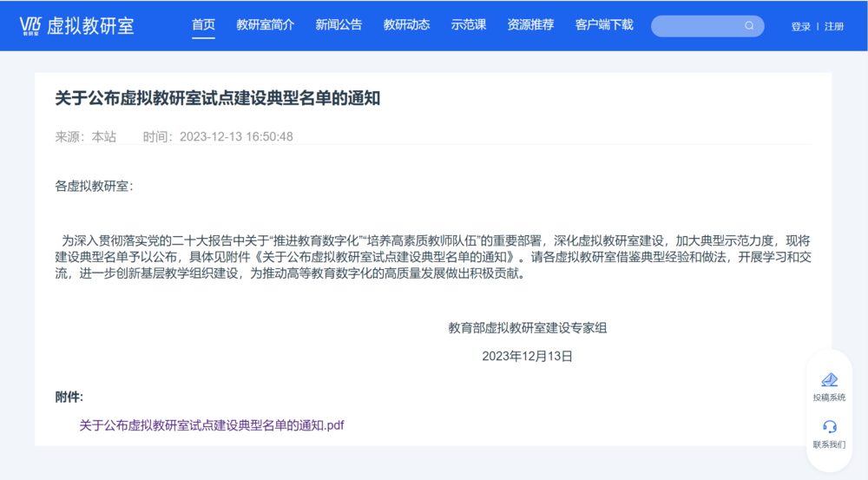The image size is (868, 480).
Task: Click the 投稿系统 text label
Action: click(829, 398)
